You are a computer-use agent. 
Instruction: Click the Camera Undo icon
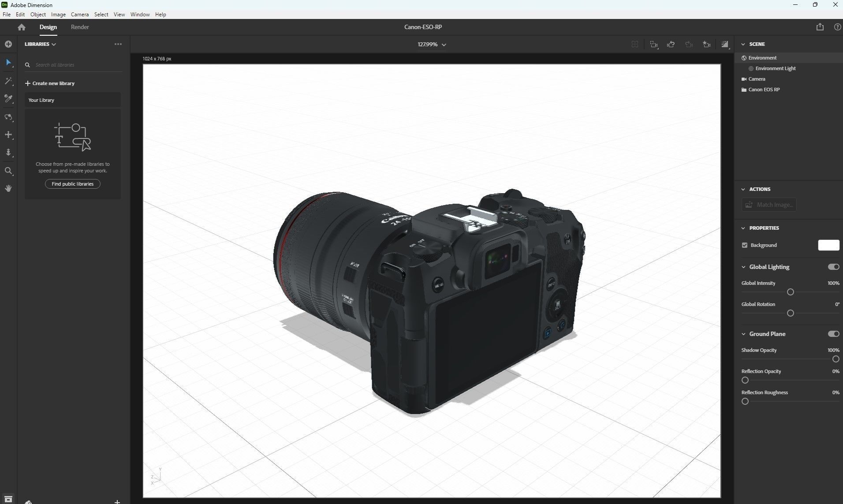click(x=671, y=44)
